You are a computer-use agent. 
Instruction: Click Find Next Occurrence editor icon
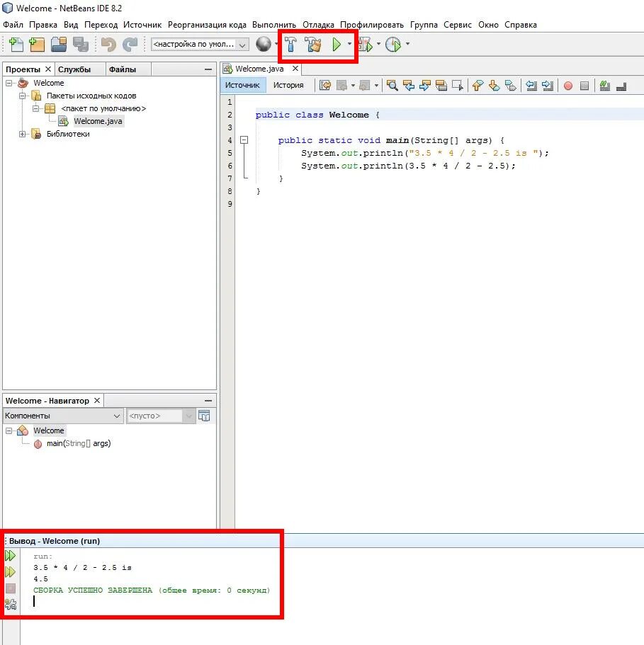(424, 85)
